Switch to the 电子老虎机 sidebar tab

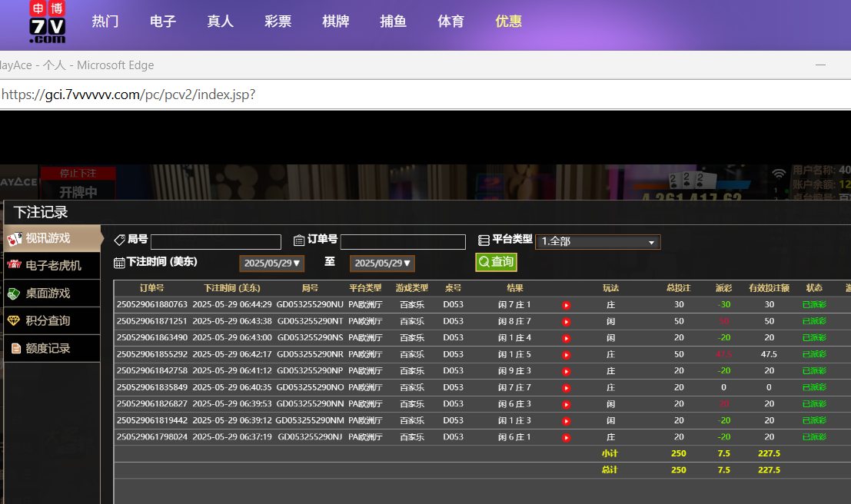tap(53, 266)
